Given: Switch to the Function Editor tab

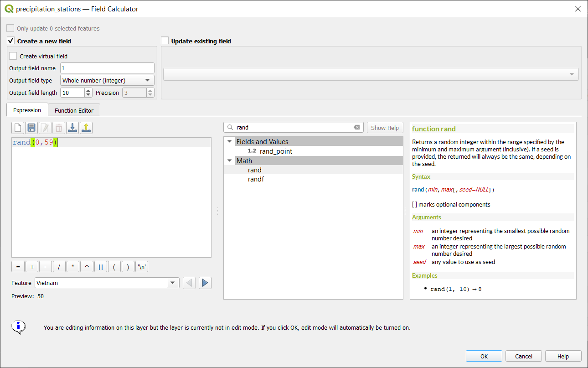Looking at the screenshot, I should 74,110.
